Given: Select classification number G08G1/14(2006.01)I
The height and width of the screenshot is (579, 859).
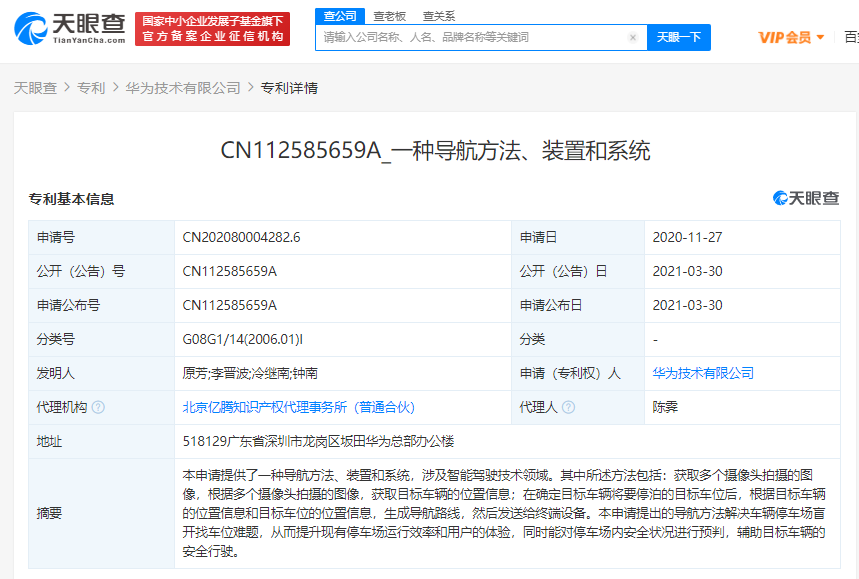Looking at the screenshot, I should pos(242,339).
